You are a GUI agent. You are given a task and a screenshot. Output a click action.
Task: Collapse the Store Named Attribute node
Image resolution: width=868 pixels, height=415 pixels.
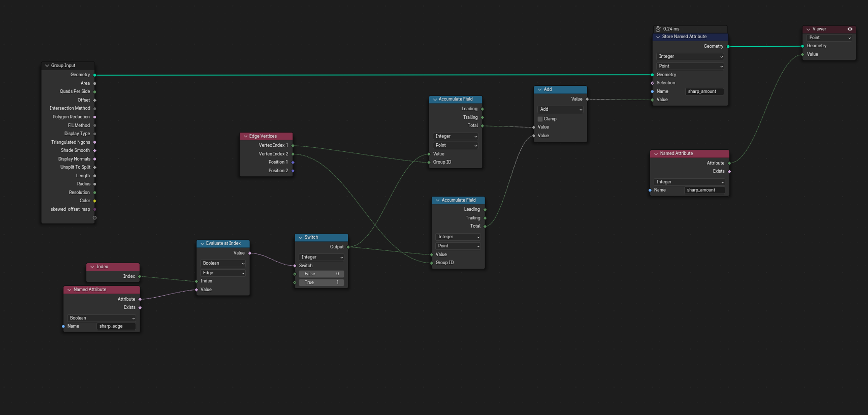pos(658,37)
